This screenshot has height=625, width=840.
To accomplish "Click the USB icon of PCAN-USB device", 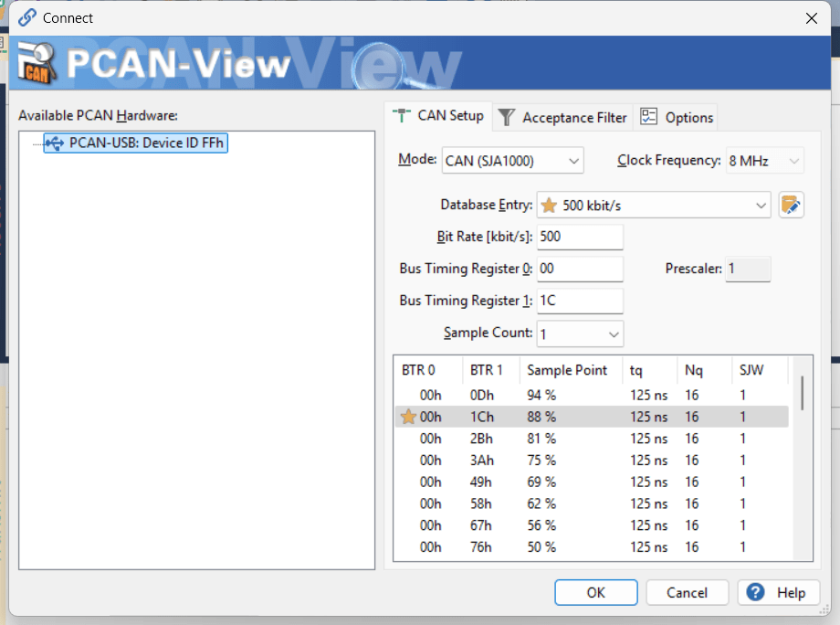I will [x=54, y=143].
